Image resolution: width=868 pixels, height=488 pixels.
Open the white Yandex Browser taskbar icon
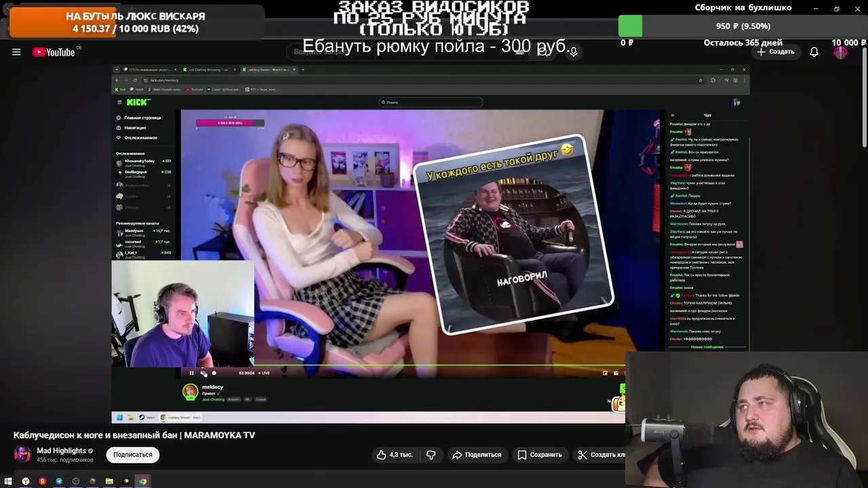point(26,481)
